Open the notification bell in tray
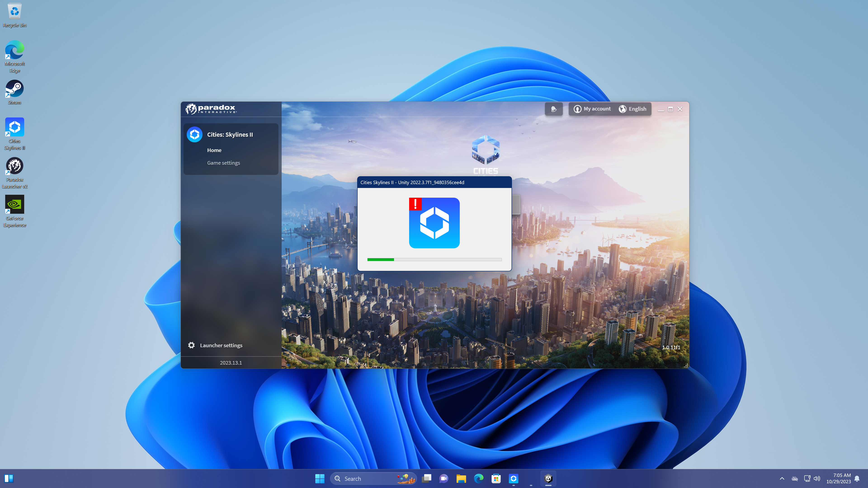The image size is (868, 488). pyautogui.click(x=857, y=479)
